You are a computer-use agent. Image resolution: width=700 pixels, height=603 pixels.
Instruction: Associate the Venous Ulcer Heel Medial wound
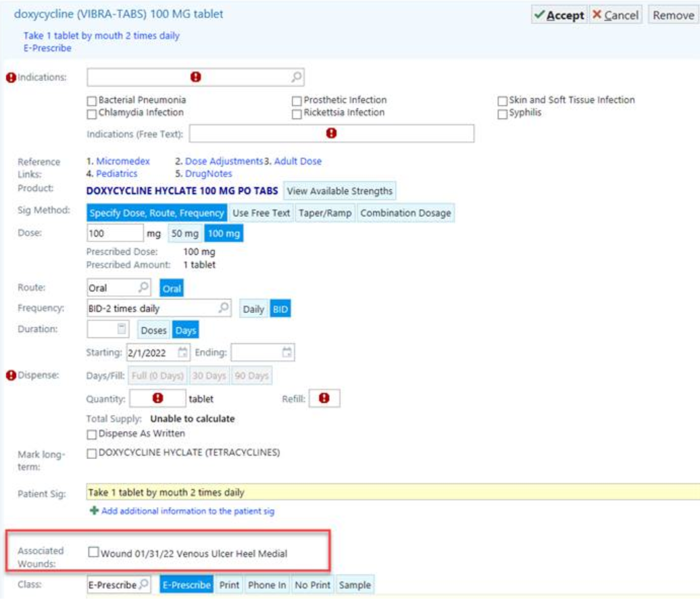[x=93, y=552]
